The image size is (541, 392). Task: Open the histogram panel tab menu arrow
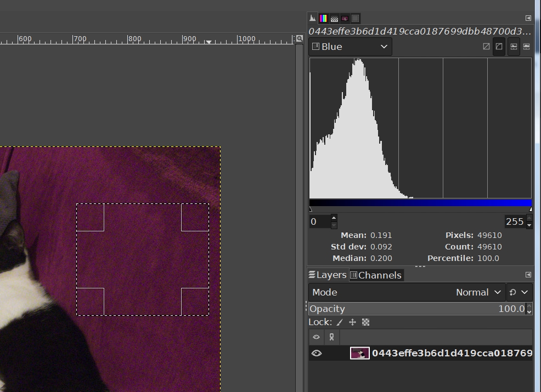tap(528, 18)
